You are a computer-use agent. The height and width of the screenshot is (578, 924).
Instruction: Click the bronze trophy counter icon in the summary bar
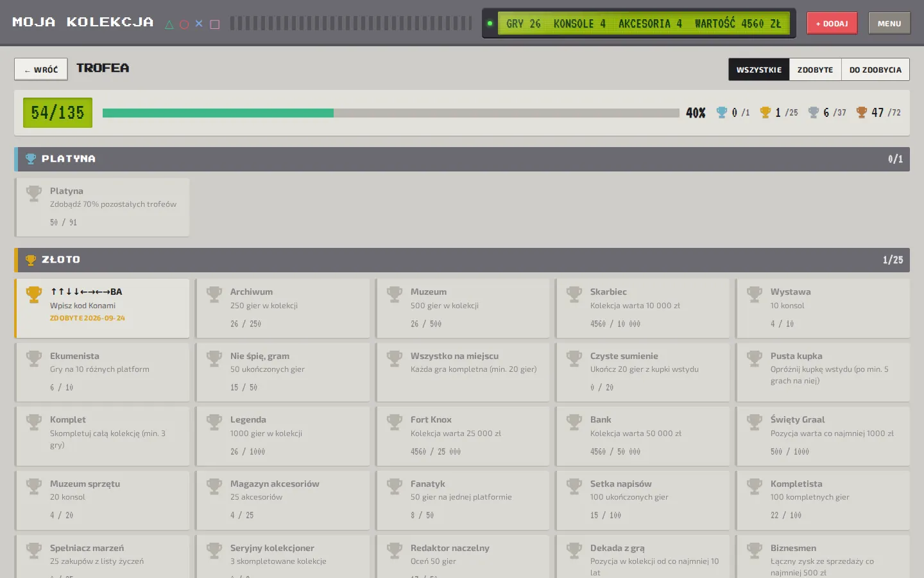(862, 112)
